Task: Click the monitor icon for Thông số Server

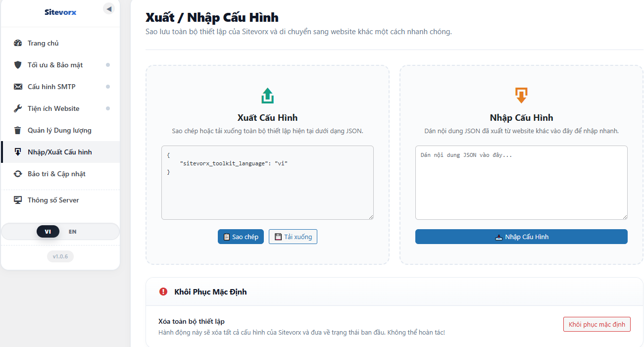Action: coord(18,200)
